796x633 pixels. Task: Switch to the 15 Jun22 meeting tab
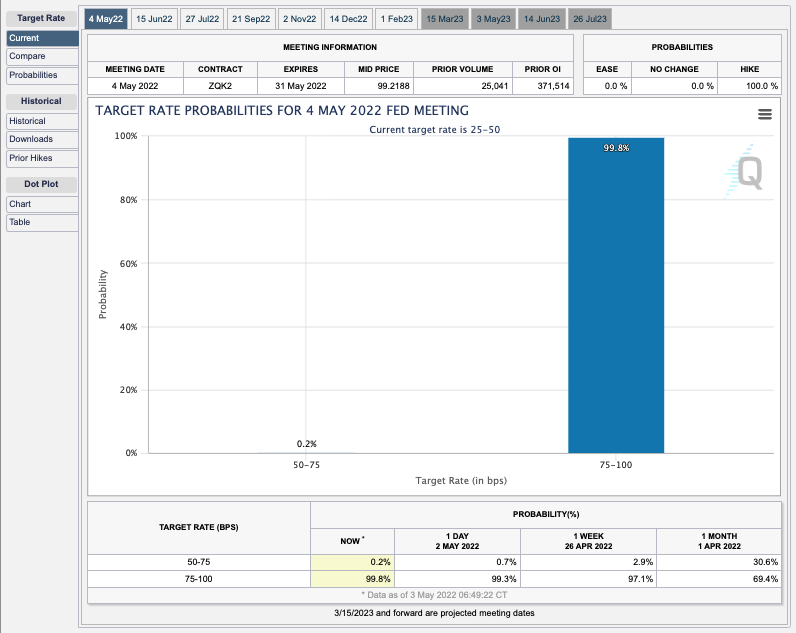154,19
